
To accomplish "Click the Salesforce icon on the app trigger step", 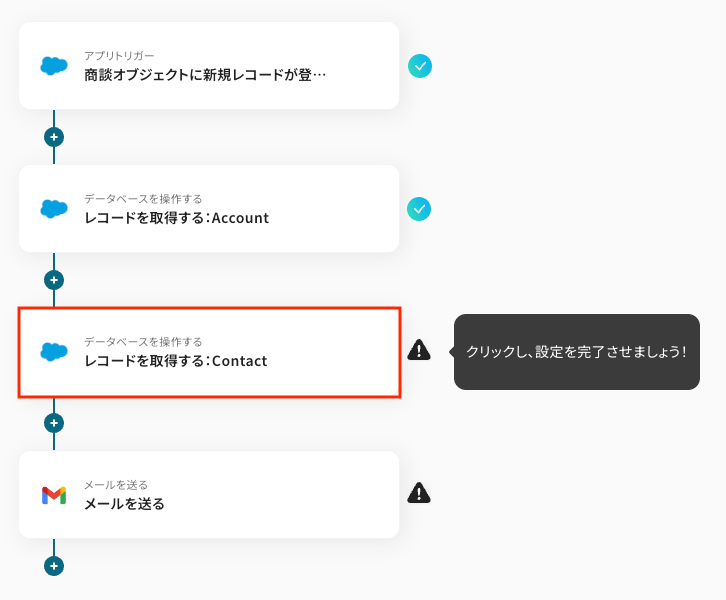I will pyautogui.click(x=54, y=66).
